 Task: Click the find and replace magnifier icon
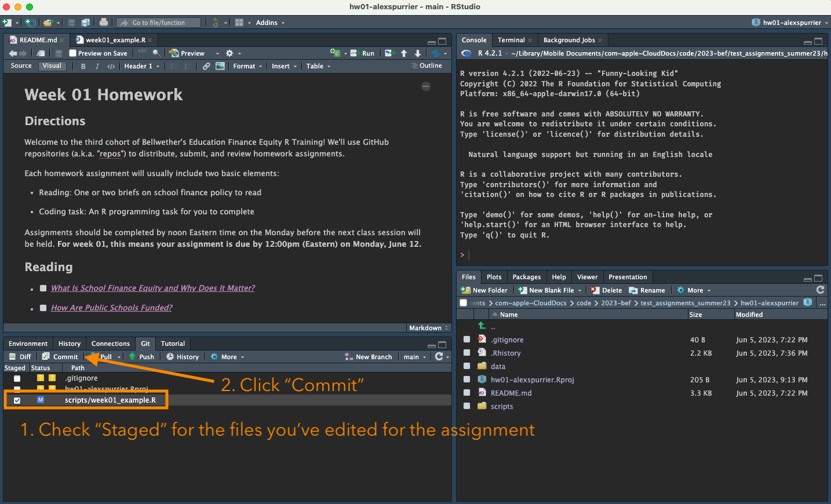pos(156,53)
